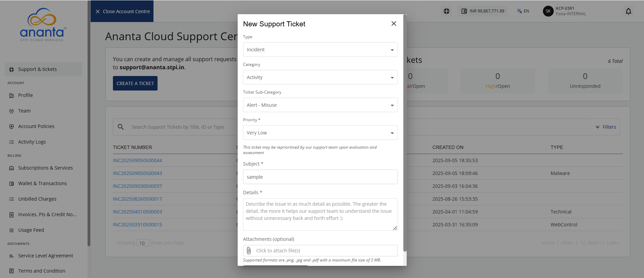Click the Subject input field
This screenshot has width=644, height=278.
(x=320, y=177)
